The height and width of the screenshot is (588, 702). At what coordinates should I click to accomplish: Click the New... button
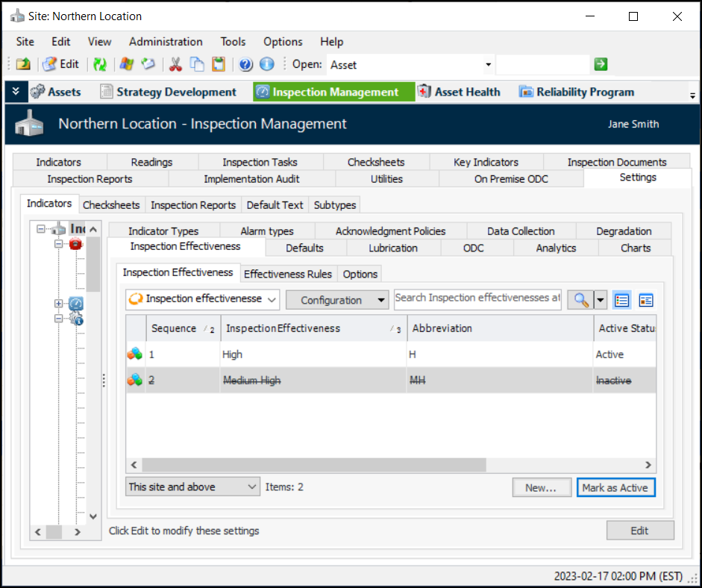542,487
